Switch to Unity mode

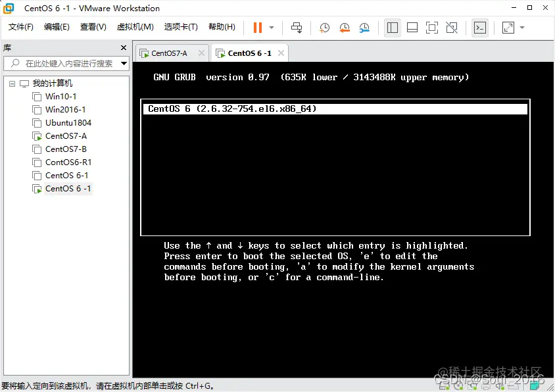(x=452, y=28)
